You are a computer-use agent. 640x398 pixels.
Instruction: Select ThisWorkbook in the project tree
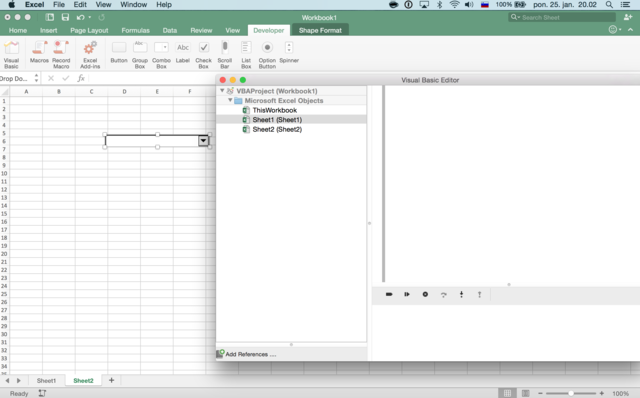274,110
